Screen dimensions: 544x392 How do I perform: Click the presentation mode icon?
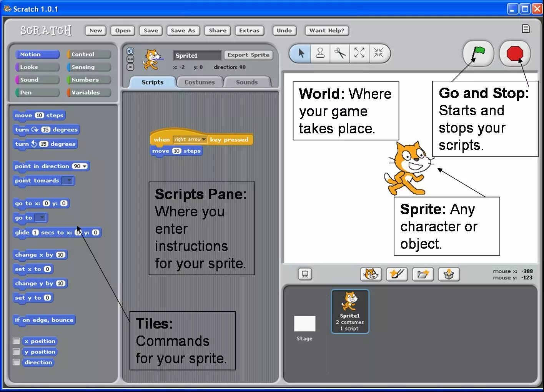tap(305, 274)
